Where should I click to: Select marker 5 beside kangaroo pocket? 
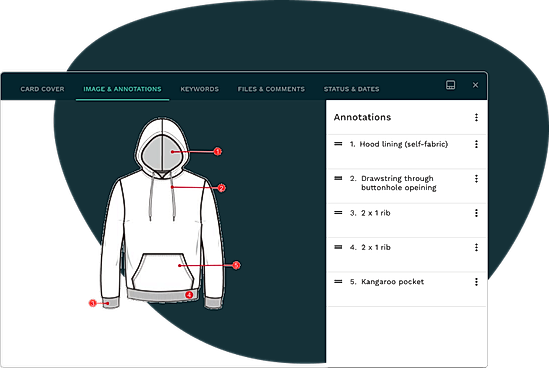pos(236,265)
